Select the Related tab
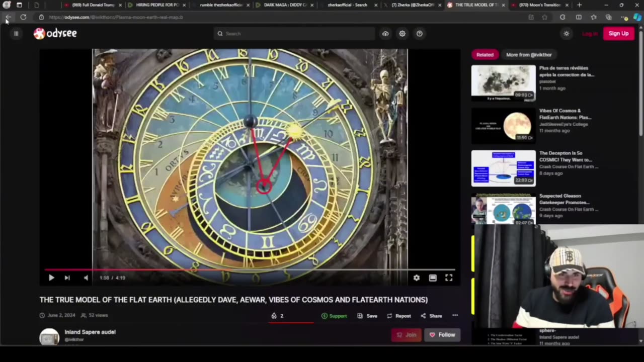 (x=485, y=55)
